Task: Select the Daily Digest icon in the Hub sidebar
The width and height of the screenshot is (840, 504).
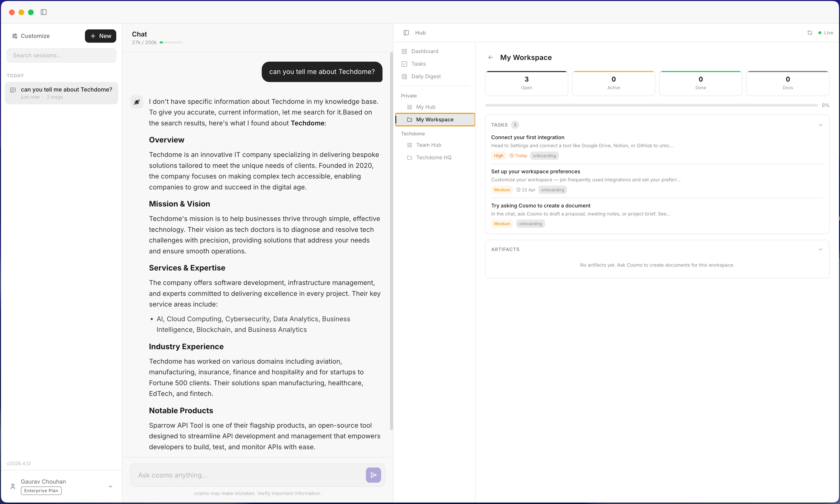Action: [x=404, y=76]
